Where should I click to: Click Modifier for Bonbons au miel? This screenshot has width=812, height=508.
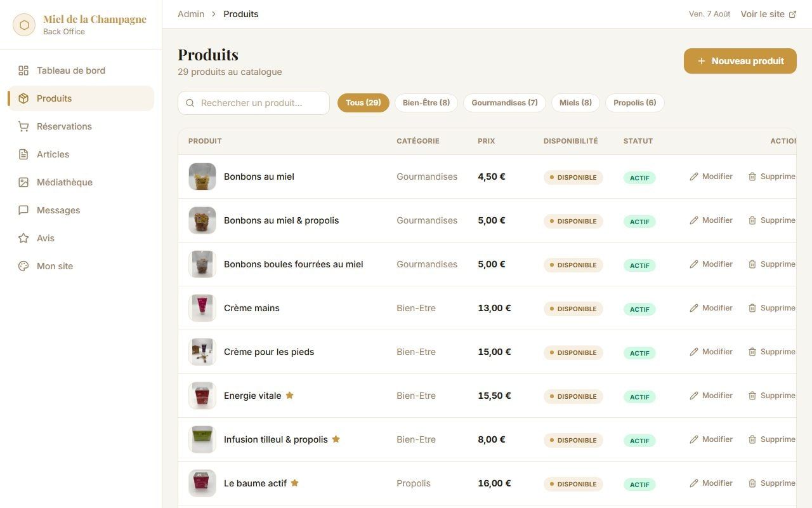point(711,177)
